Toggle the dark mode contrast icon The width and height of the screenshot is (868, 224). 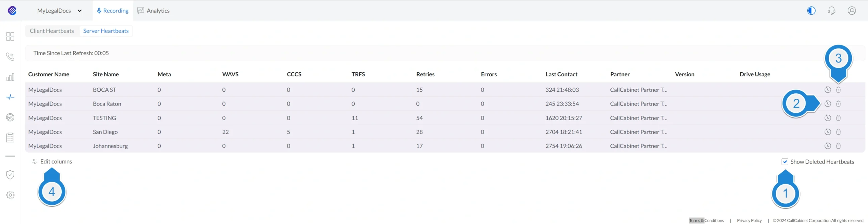click(811, 11)
